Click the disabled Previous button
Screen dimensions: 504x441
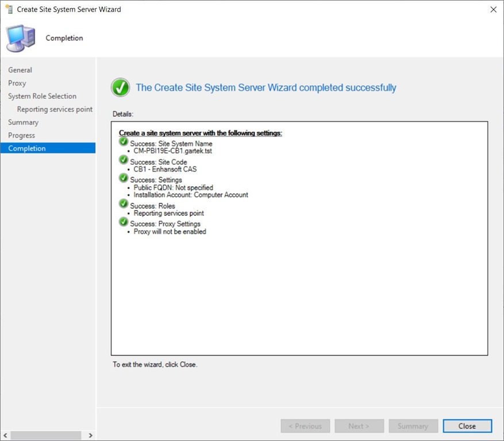(305, 426)
